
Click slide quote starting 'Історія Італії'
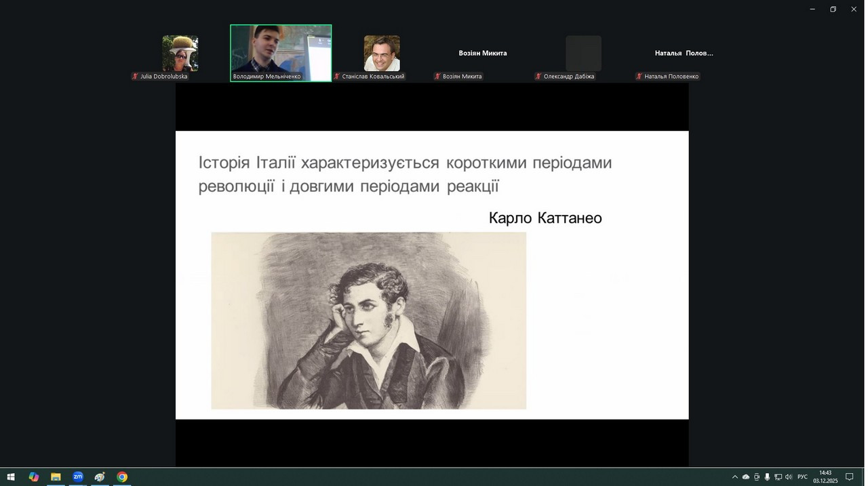tap(405, 174)
